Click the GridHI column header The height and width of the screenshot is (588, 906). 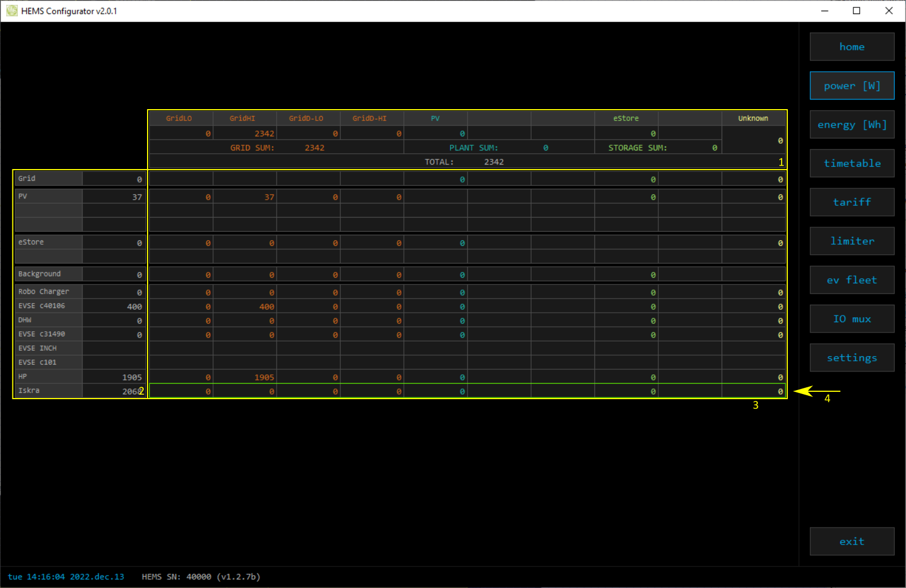pos(243,118)
